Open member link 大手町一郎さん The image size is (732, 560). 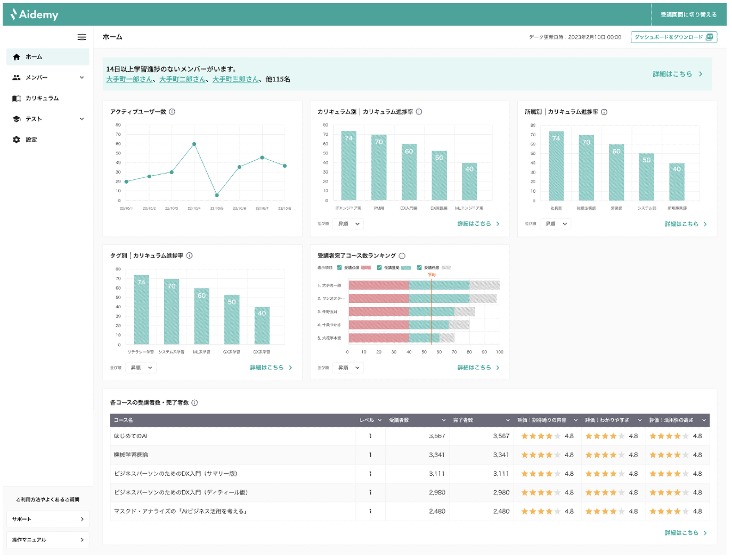coord(129,79)
